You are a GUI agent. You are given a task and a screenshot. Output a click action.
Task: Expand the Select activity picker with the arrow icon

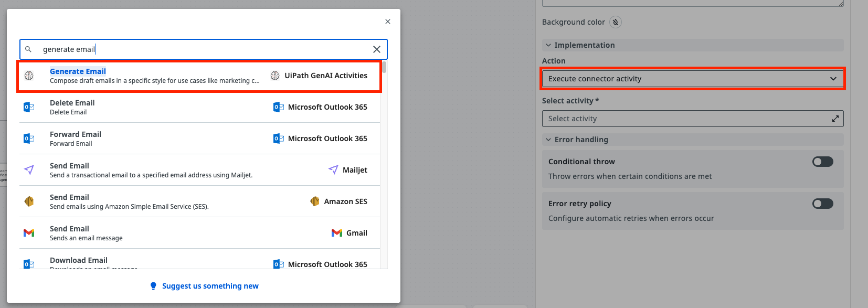[x=835, y=119]
